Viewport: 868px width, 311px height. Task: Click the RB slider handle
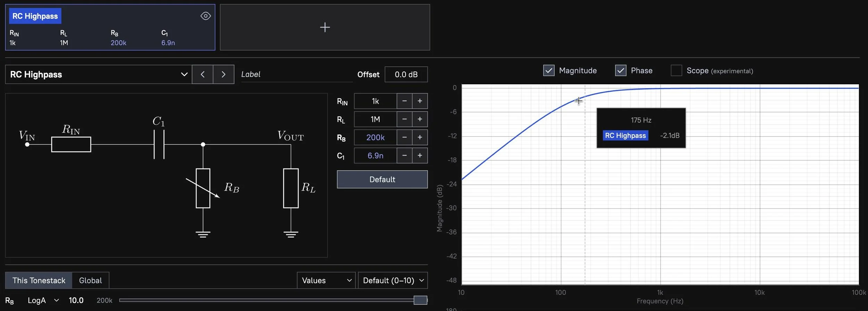tap(420, 300)
